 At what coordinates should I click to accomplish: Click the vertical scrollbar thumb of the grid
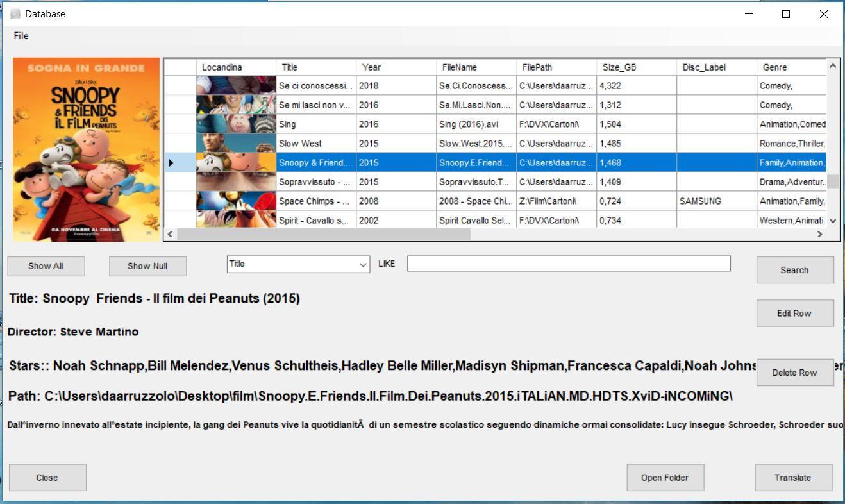coord(833,181)
